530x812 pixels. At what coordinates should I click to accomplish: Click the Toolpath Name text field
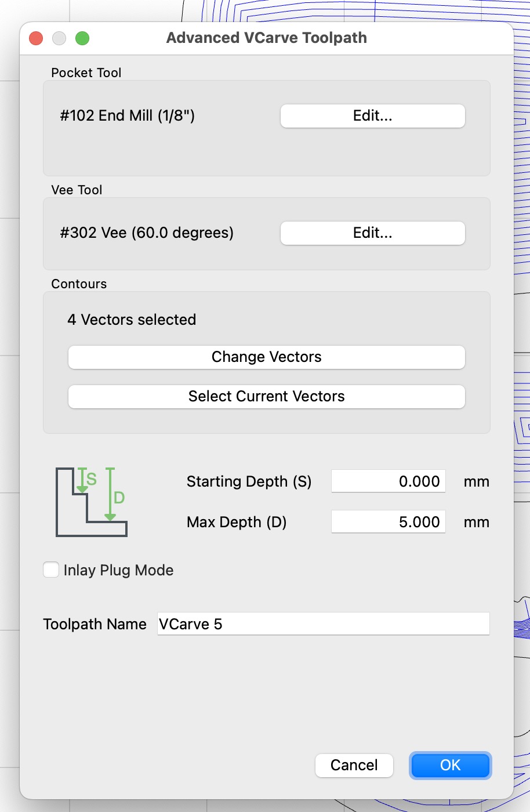tap(324, 624)
